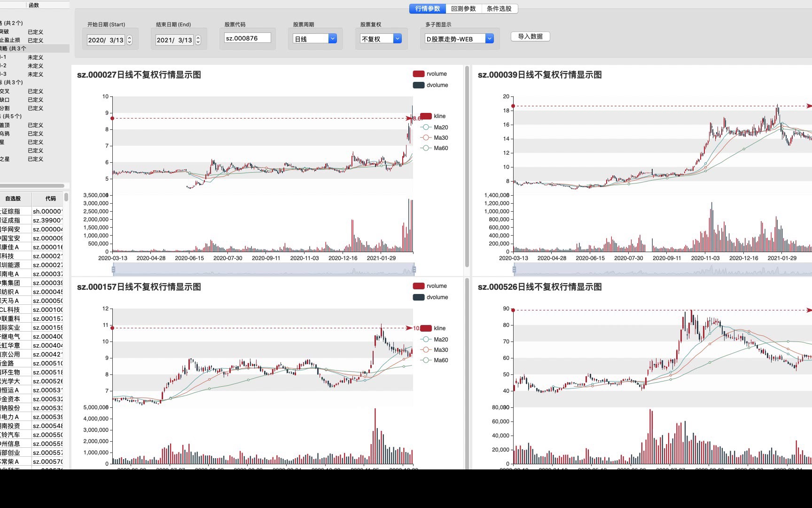Select 继电气 sz.000400 row

tap(31, 336)
